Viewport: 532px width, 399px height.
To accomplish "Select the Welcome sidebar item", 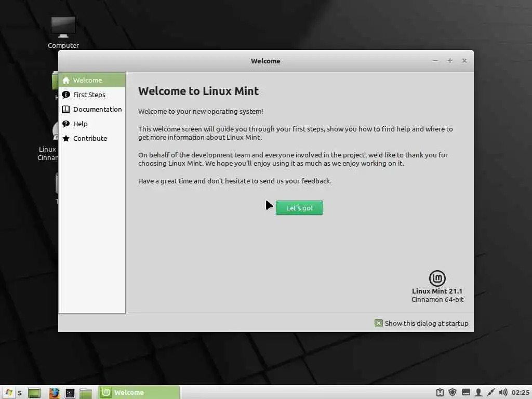I will pos(92,80).
